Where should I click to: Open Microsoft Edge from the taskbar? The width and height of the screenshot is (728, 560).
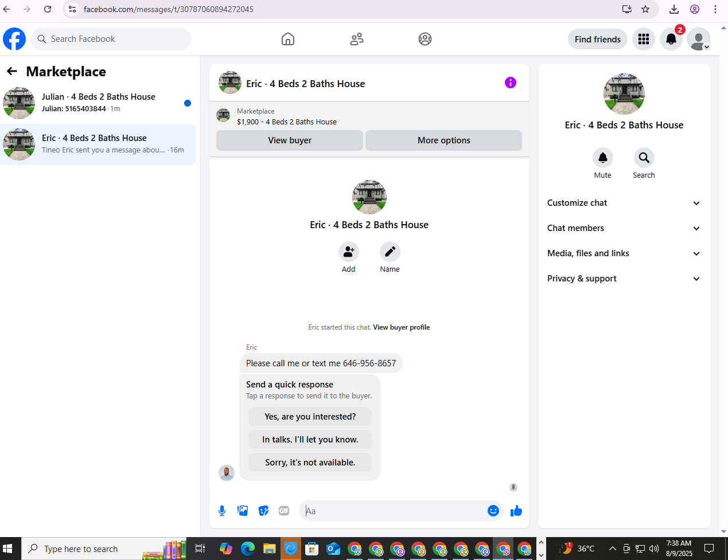click(248, 549)
